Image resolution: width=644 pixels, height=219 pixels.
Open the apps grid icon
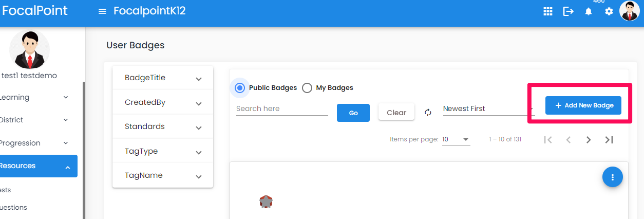[x=548, y=11]
